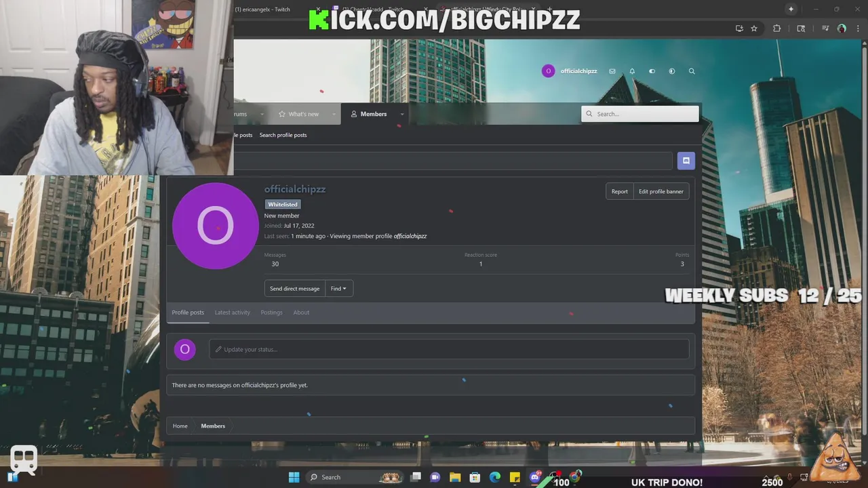868x488 pixels.
Task: Expand the Forums tab dropdown arrow
Action: pos(262,114)
